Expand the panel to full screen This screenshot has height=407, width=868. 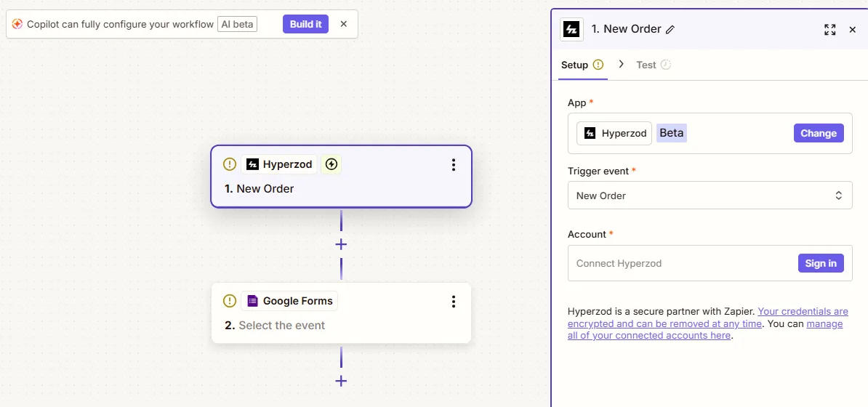pyautogui.click(x=829, y=30)
